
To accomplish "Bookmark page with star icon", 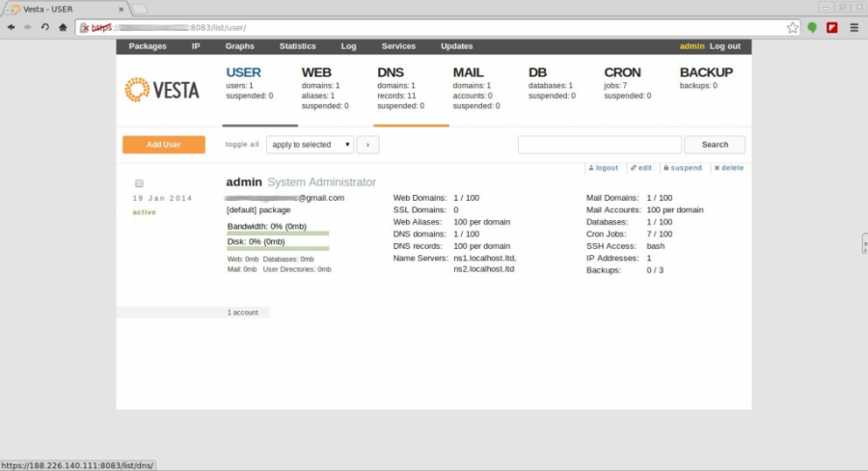I will (793, 27).
